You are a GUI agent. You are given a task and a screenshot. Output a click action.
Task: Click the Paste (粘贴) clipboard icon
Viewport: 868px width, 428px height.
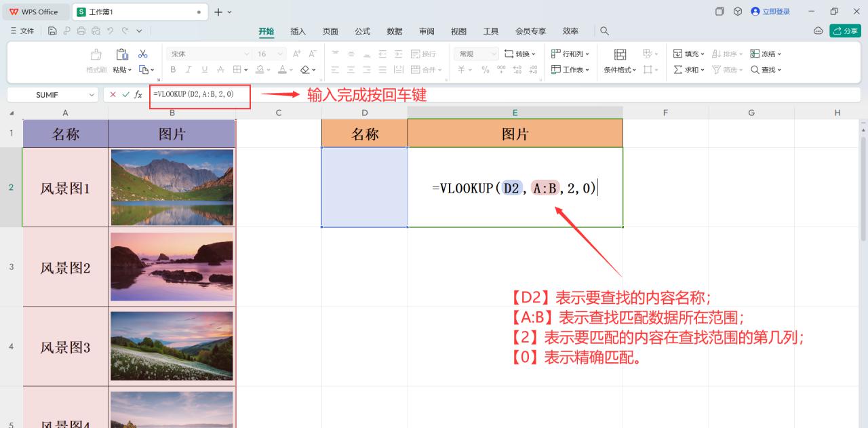point(122,54)
